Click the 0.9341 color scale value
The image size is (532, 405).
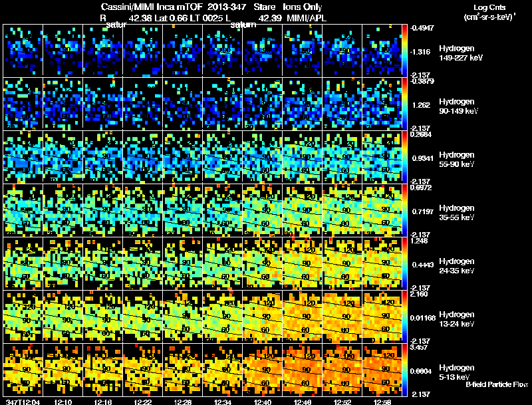tap(423, 158)
